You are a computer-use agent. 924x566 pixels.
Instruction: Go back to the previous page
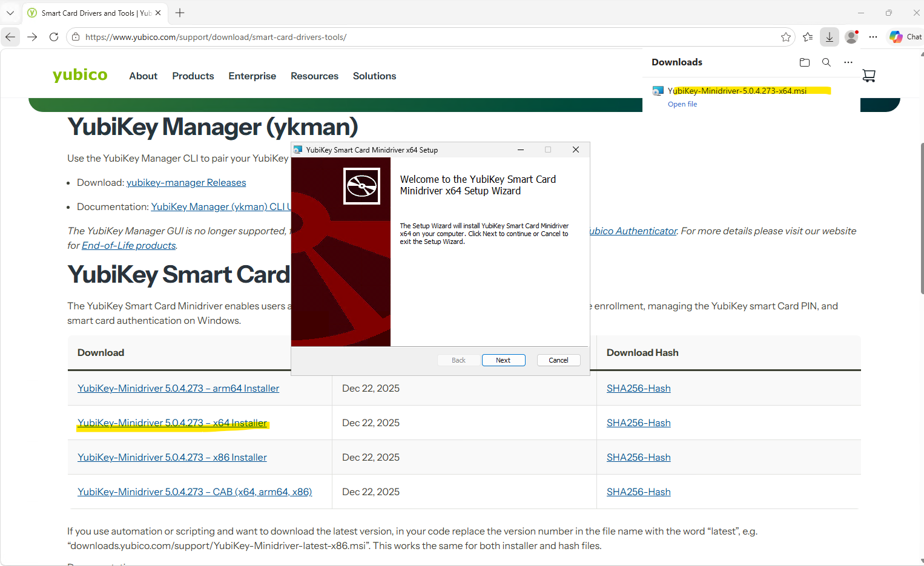tap(10, 37)
